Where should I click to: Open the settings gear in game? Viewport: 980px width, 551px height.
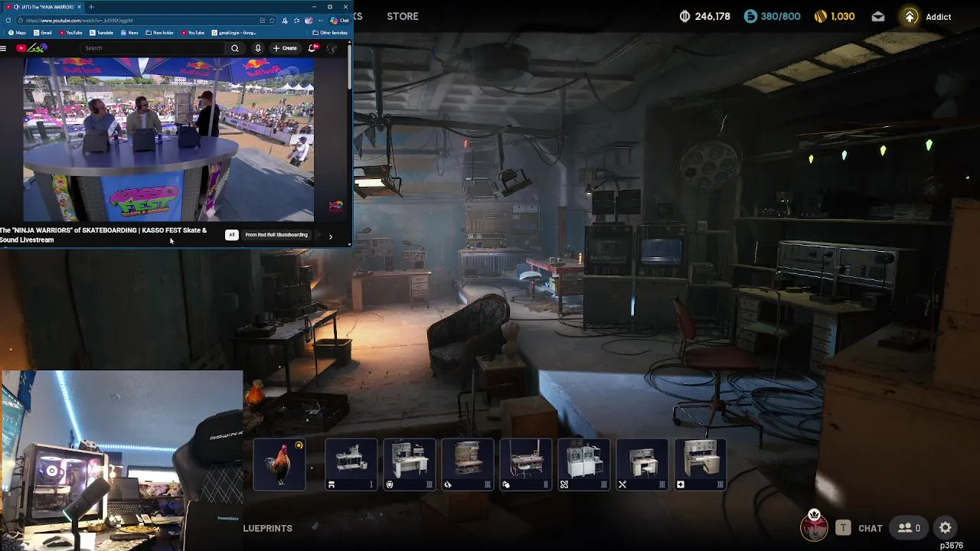(946, 527)
